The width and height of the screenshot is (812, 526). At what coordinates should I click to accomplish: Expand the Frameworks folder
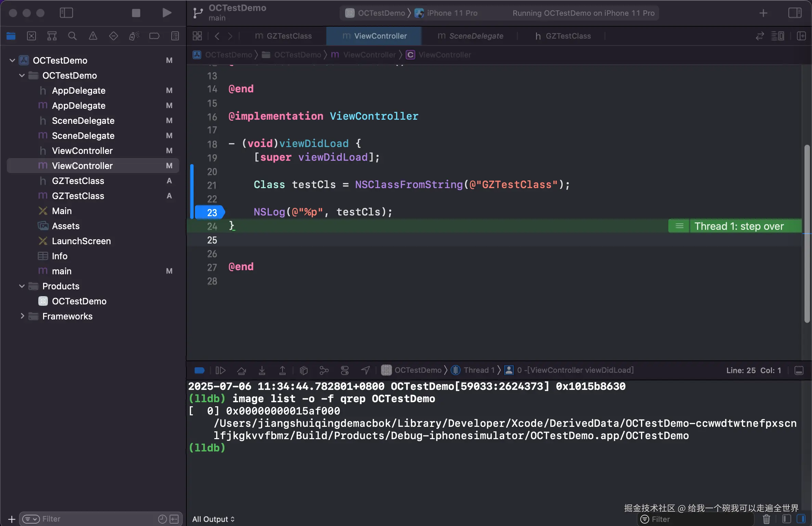pos(22,316)
